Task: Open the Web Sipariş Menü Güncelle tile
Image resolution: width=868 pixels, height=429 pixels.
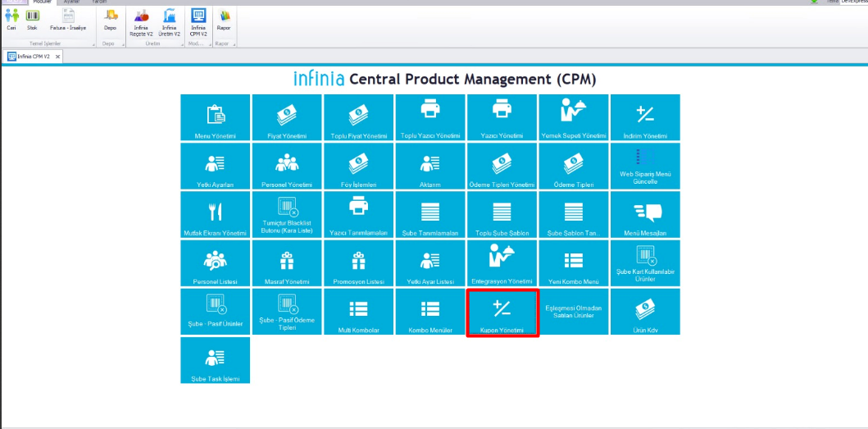Action: pos(645,167)
